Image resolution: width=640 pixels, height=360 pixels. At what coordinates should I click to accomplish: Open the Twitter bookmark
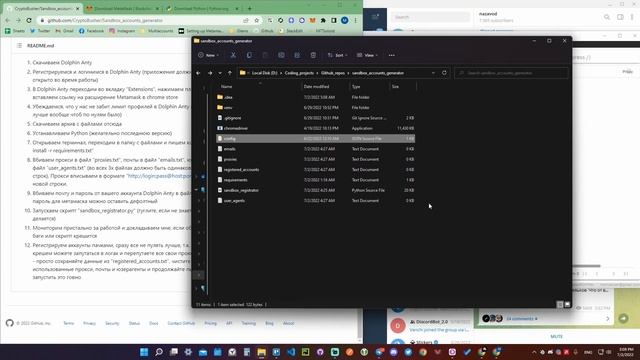click(40, 31)
